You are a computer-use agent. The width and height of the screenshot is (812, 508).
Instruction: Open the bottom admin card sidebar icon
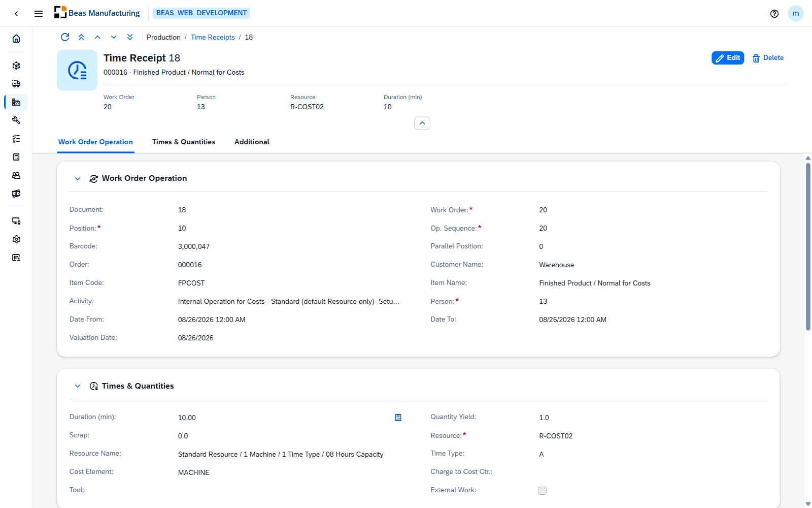16,258
